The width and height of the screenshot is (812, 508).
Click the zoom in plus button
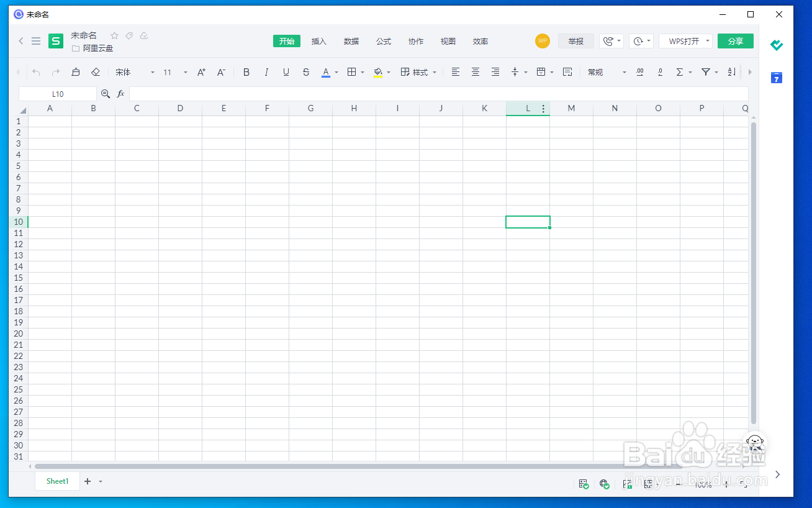726,484
